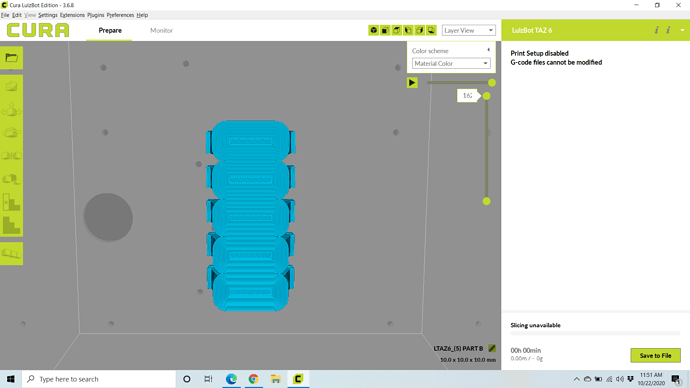This screenshot has width=690, height=388.
Task: Switch to the Monitor tab
Action: [161, 30]
